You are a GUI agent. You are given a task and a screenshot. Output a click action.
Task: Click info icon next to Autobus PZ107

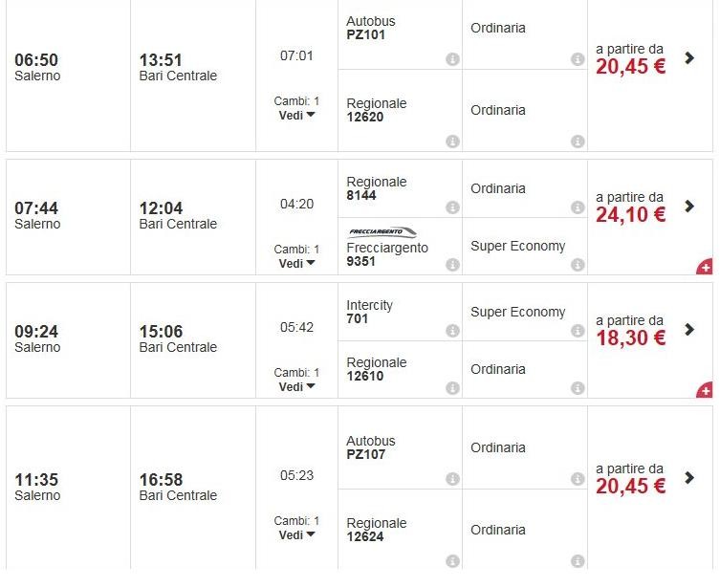point(452,480)
